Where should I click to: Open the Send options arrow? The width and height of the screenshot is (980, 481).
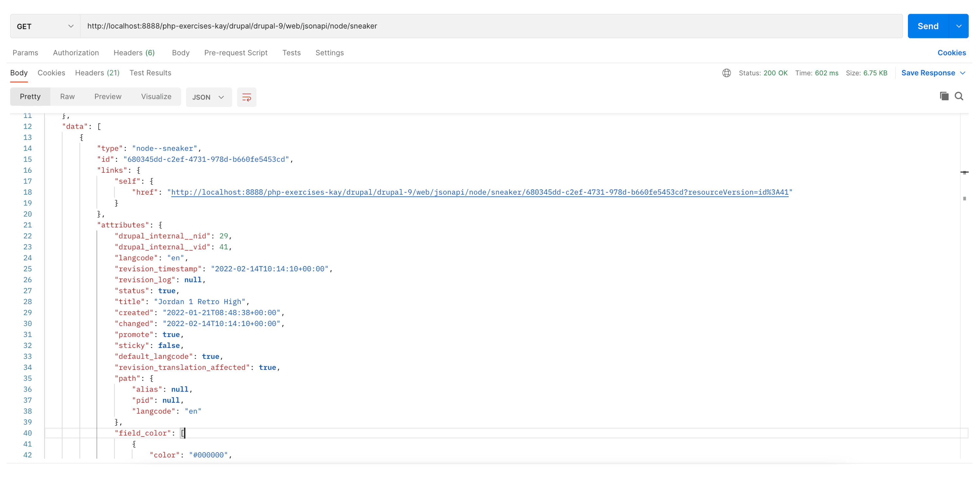[x=959, y=26]
